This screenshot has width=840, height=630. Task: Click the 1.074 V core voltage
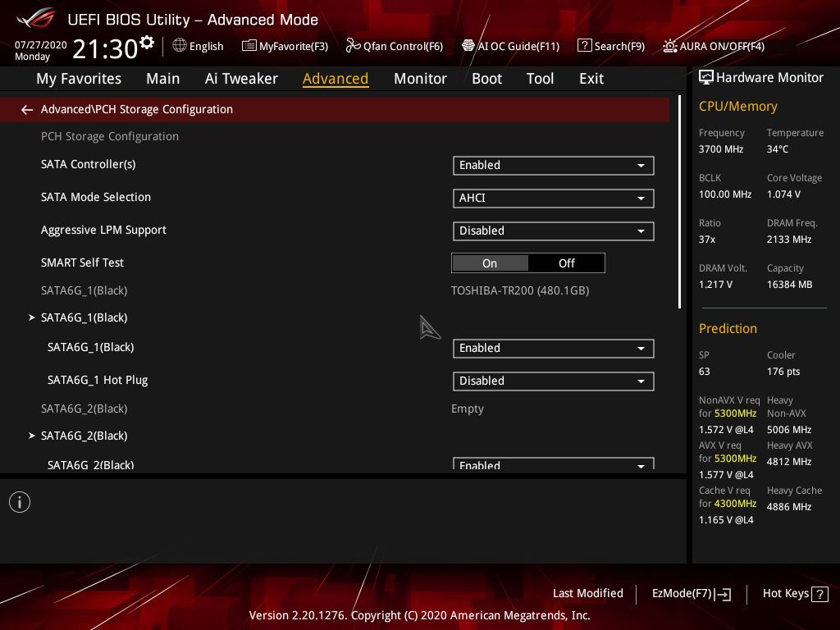pos(783,194)
